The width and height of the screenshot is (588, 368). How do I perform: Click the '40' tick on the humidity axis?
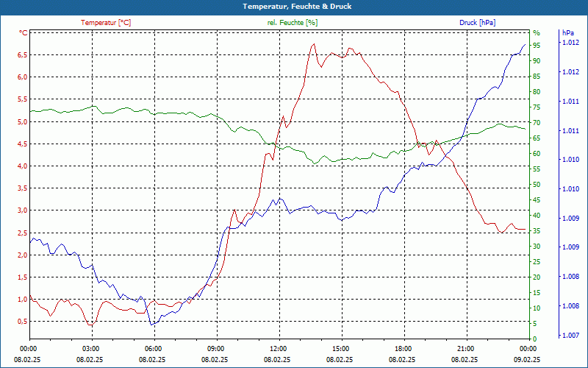tap(537, 216)
